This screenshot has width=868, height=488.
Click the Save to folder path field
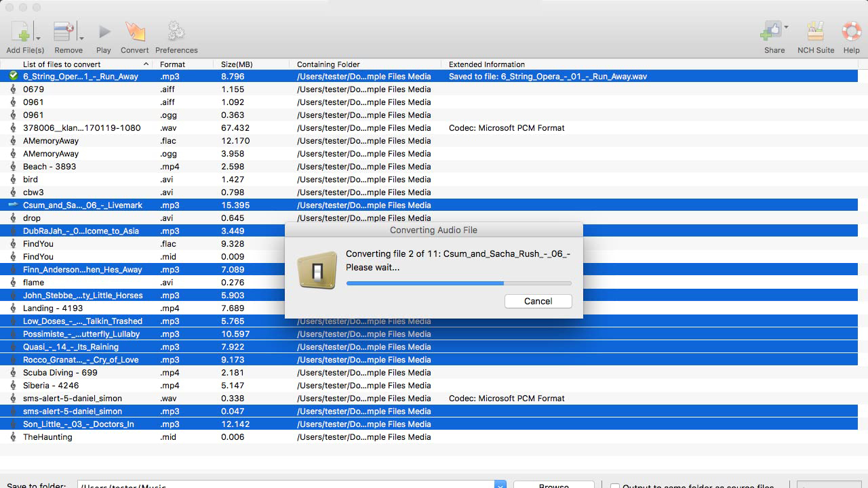point(285,484)
